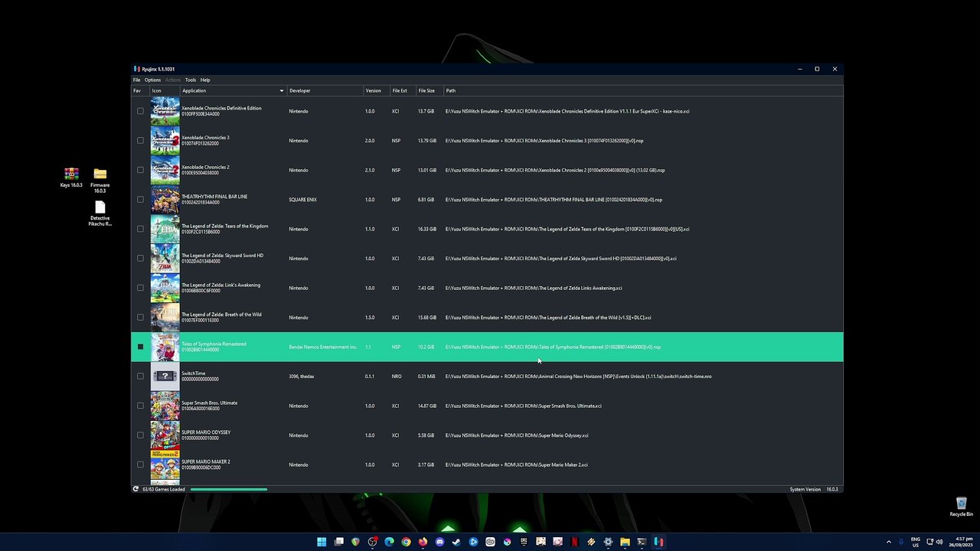The height and width of the screenshot is (551, 980).
Task: Open Epic Games Launcher from the taskbar
Action: (524, 542)
